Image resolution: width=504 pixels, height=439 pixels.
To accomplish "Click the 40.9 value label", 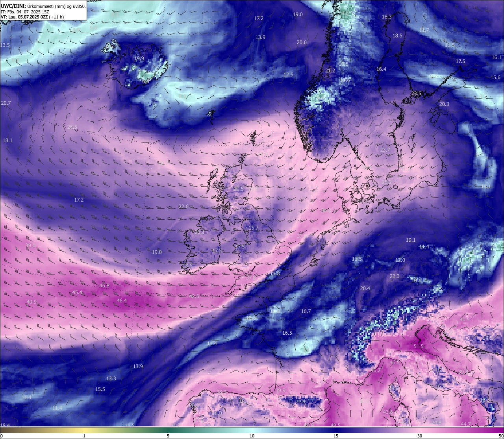I will tap(31, 302).
